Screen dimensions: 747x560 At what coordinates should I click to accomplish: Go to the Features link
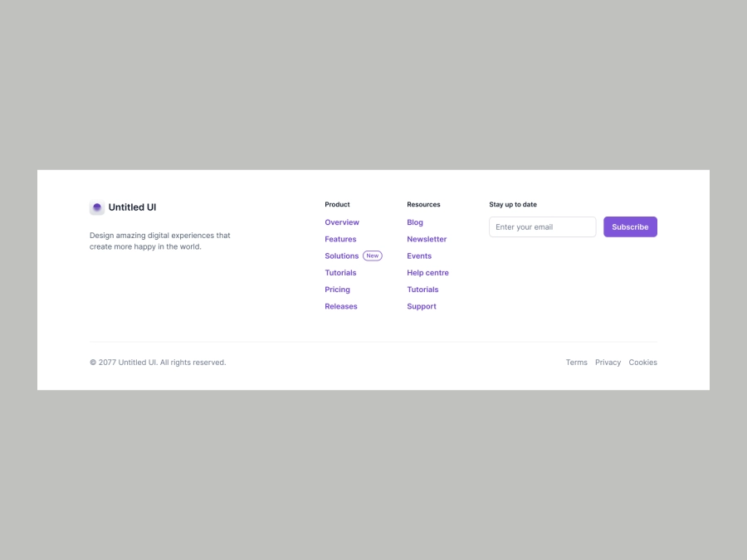(x=340, y=239)
